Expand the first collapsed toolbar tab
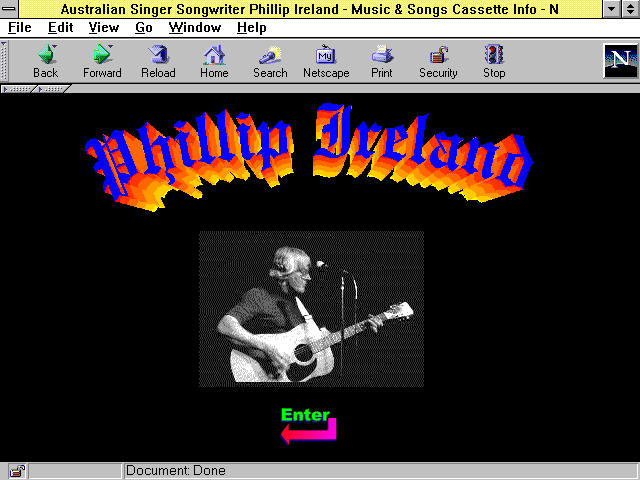The width and height of the screenshot is (640, 480). (18, 89)
